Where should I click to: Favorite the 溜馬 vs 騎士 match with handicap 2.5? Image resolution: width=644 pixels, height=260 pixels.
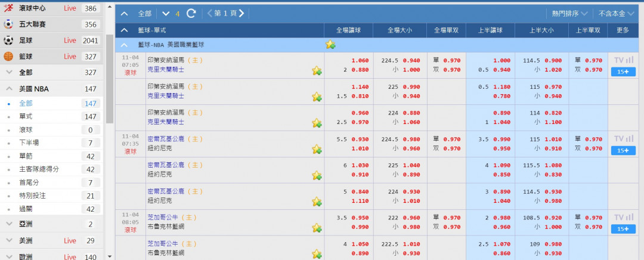(x=317, y=123)
